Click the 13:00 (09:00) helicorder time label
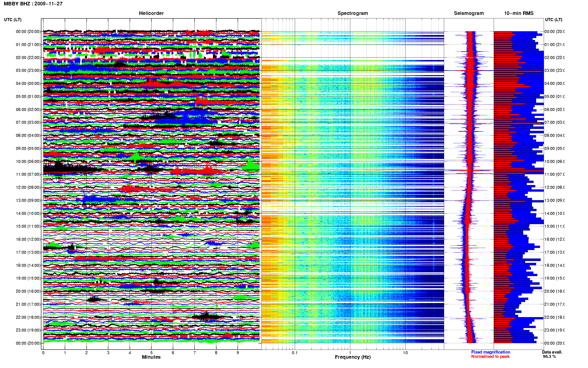Image resolution: width=588 pixels, height=368 pixels. click(x=28, y=200)
